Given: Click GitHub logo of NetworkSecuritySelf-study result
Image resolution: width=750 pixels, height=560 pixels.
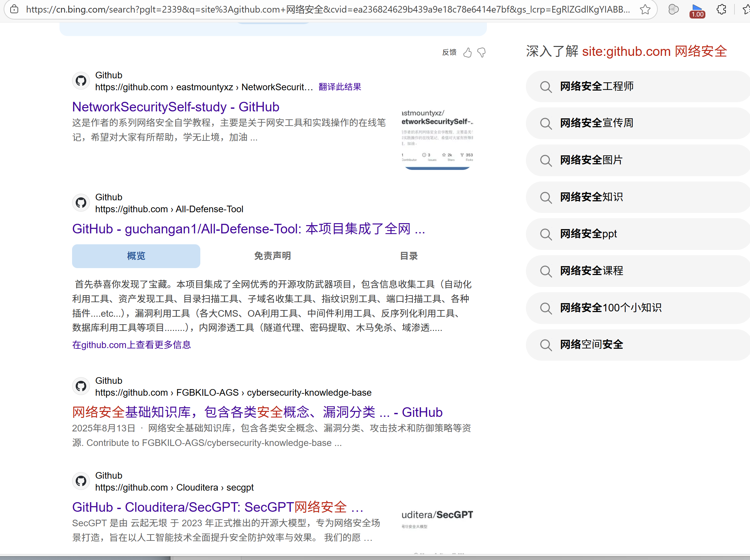Looking at the screenshot, I should pos(81,81).
